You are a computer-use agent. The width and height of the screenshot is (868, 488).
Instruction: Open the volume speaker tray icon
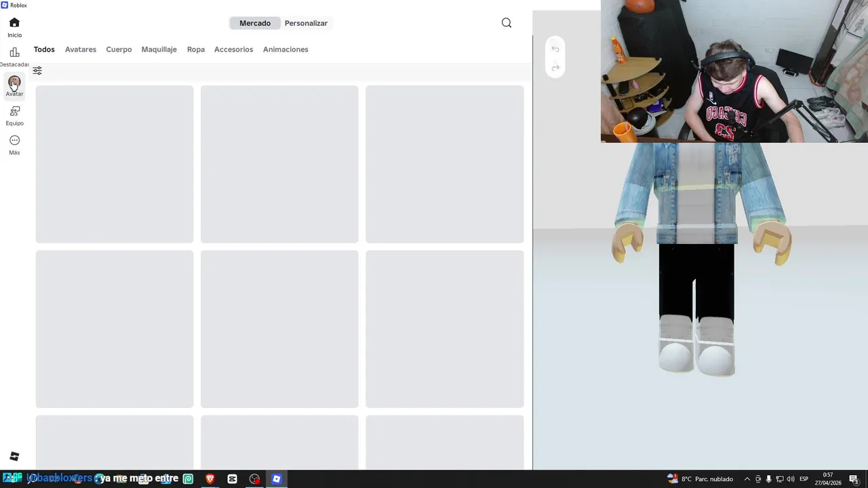pos(791,479)
